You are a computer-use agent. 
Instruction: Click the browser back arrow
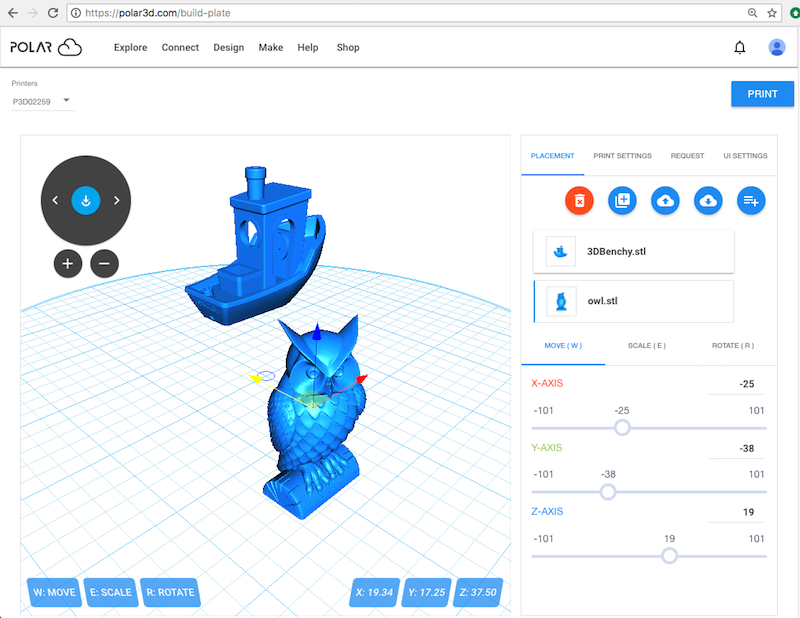point(13,13)
